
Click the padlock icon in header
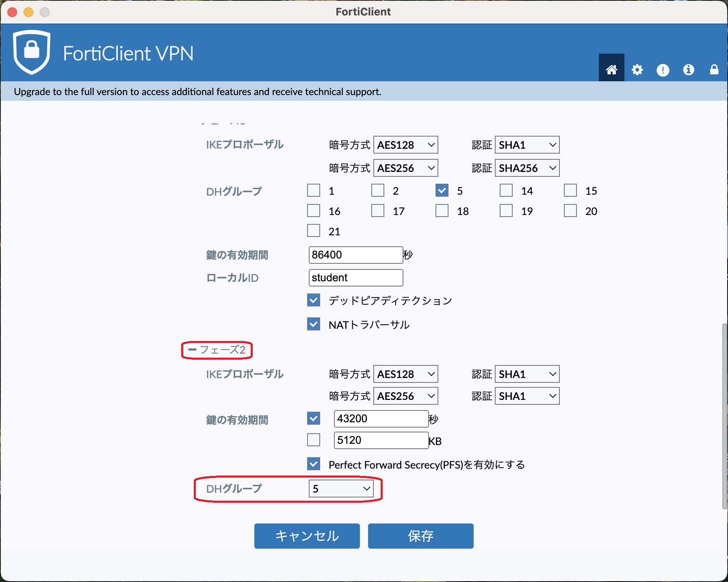pos(714,69)
